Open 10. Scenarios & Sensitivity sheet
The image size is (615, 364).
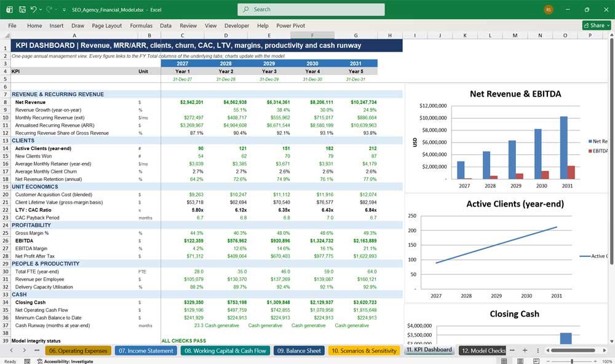(364, 350)
